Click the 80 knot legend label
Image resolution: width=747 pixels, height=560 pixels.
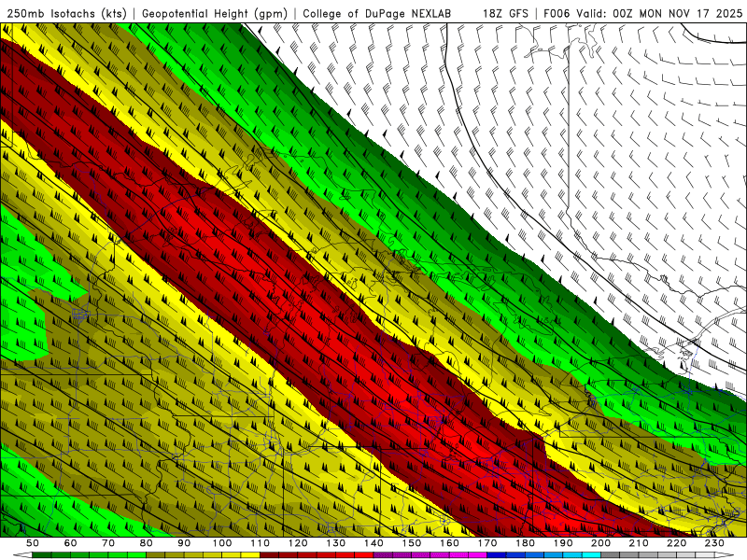point(147,543)
